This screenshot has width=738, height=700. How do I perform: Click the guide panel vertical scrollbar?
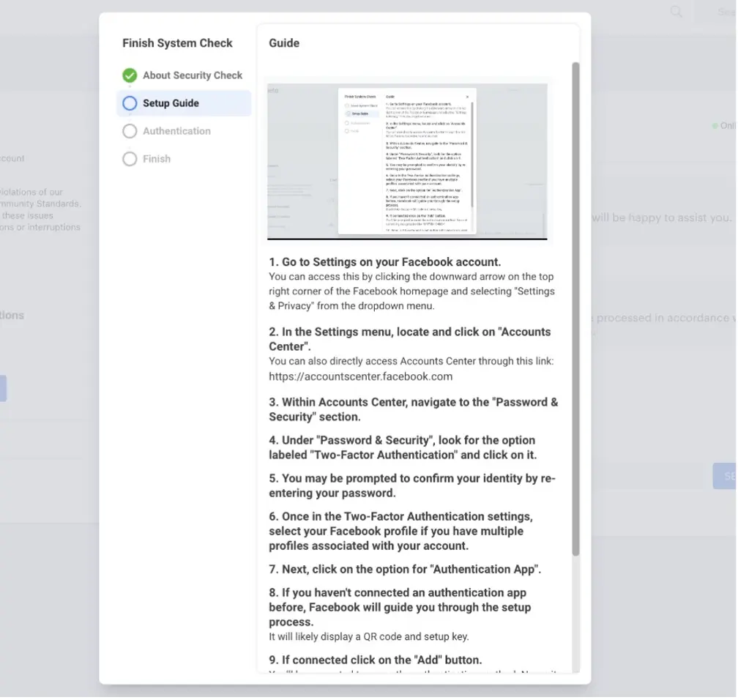(x=575, y=309)
